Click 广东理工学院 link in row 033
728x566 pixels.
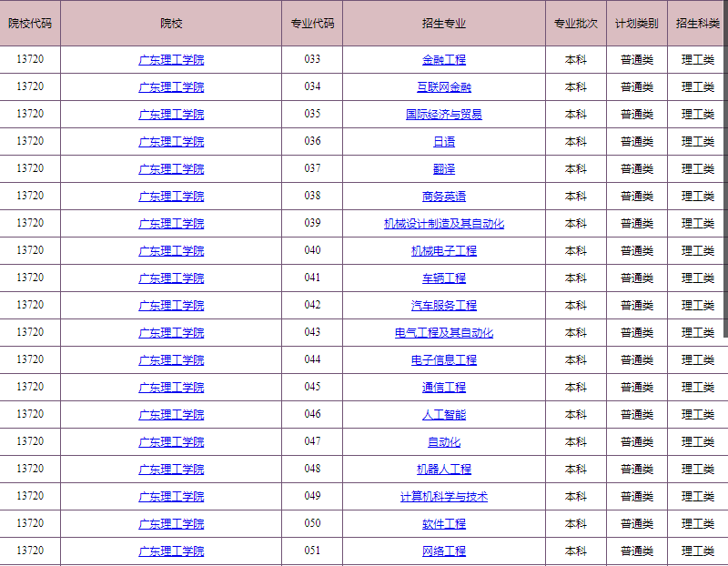[171, 60]
